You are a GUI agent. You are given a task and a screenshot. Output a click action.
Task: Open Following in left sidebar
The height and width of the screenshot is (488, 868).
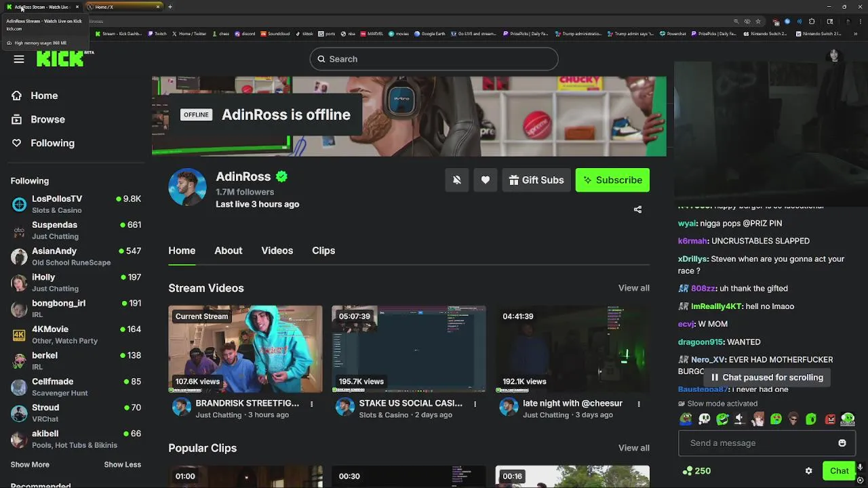click(52, 143)
